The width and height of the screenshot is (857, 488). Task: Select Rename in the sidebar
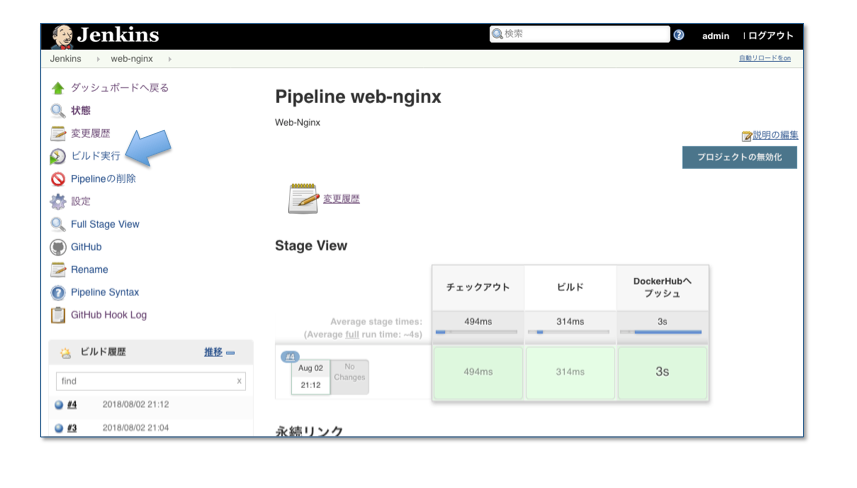pyautogui.click(x=90, y=269)
